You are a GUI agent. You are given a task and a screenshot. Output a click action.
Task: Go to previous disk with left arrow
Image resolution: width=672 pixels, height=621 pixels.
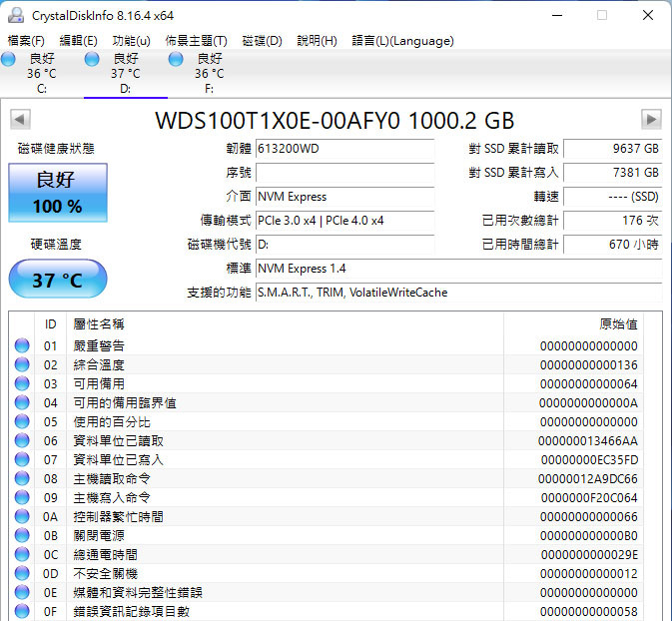tap(20, 119)
